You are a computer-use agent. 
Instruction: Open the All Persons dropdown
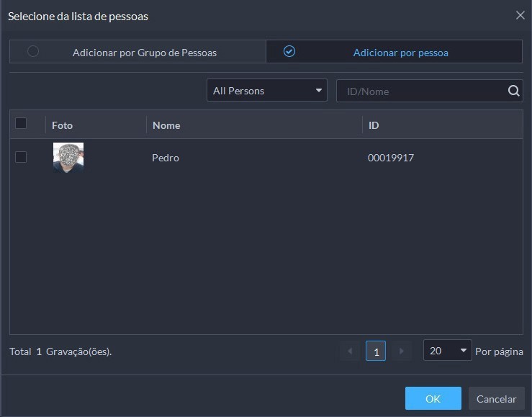point(267,90)
